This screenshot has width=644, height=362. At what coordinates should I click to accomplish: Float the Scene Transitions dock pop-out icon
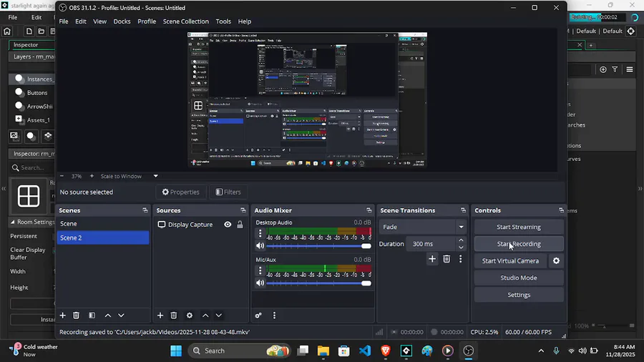[463, 210]
